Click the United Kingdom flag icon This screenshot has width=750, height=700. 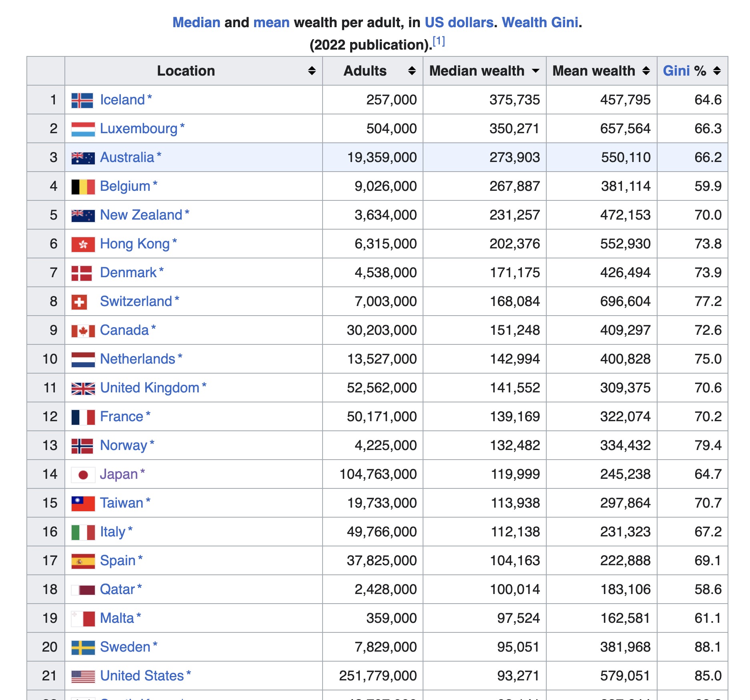pos(83,388)
